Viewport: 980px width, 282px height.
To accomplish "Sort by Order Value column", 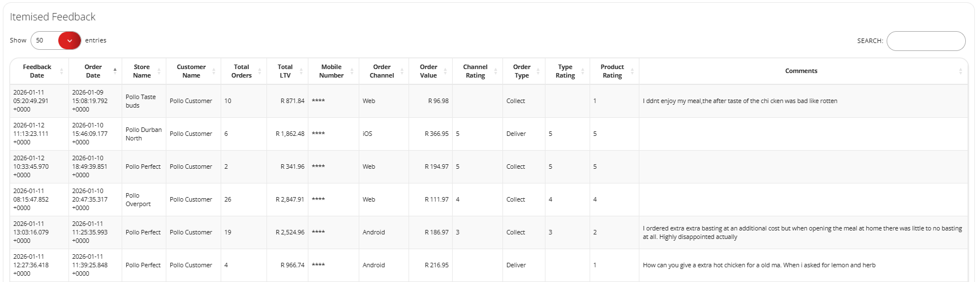I will coord(428,71).
